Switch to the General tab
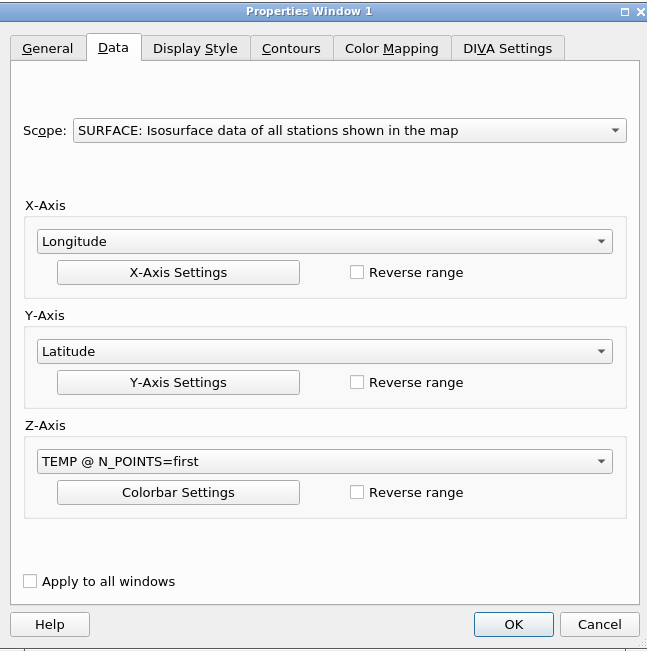Viewport: 647px width, 651px height. click(48, 48)
